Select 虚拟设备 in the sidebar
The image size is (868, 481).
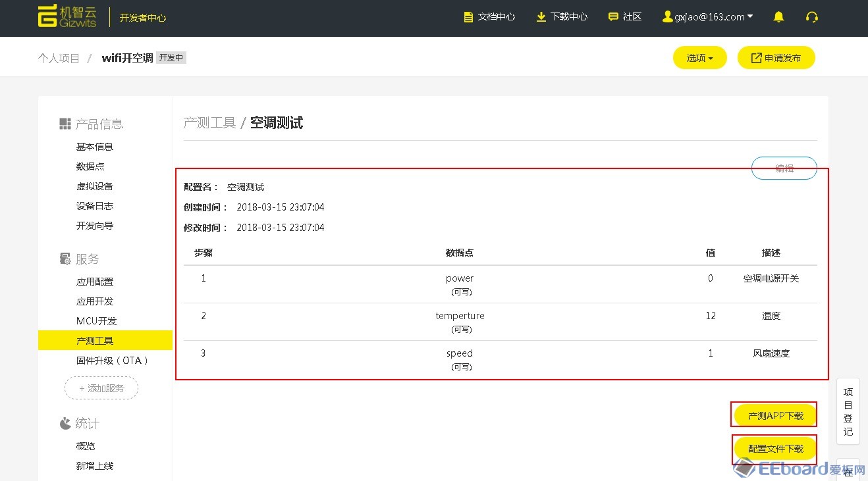95,186
